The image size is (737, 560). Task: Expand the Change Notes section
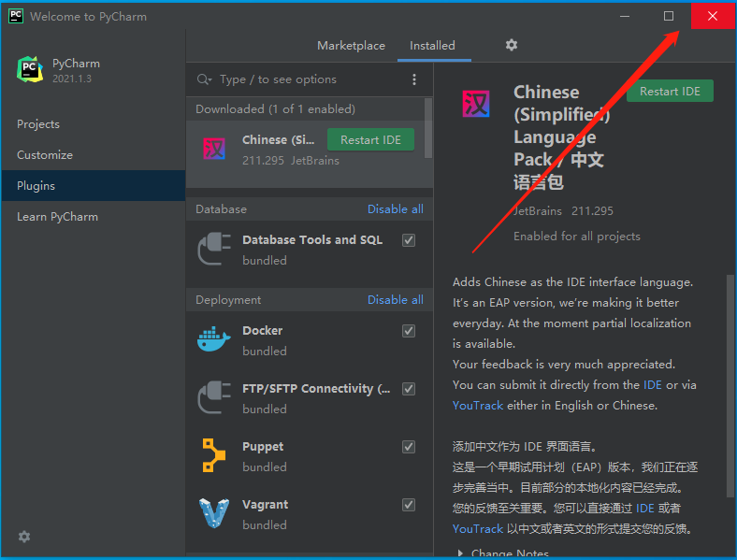point(460,553)
